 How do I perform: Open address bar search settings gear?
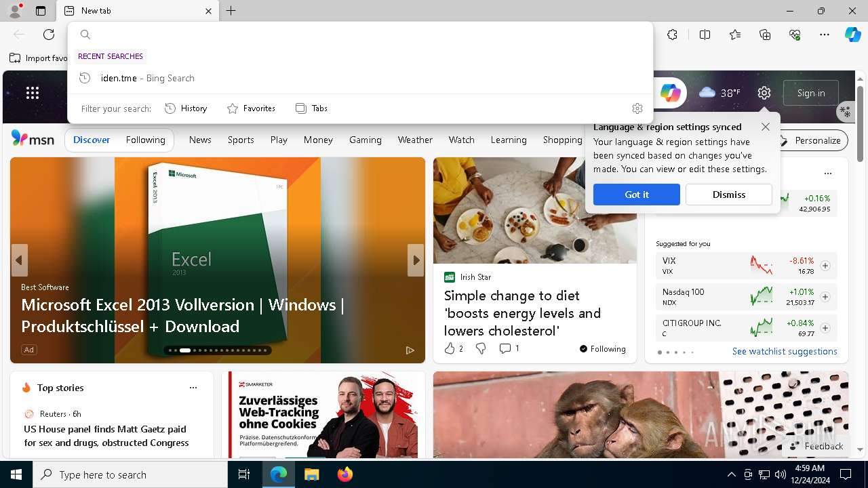[637, 108]
